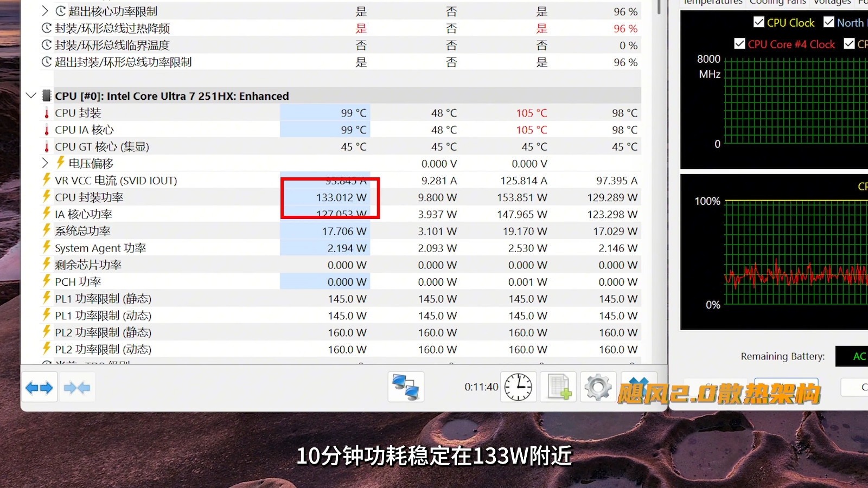Collapse the CPU [#0] Intel Core Ultra group

31,96
